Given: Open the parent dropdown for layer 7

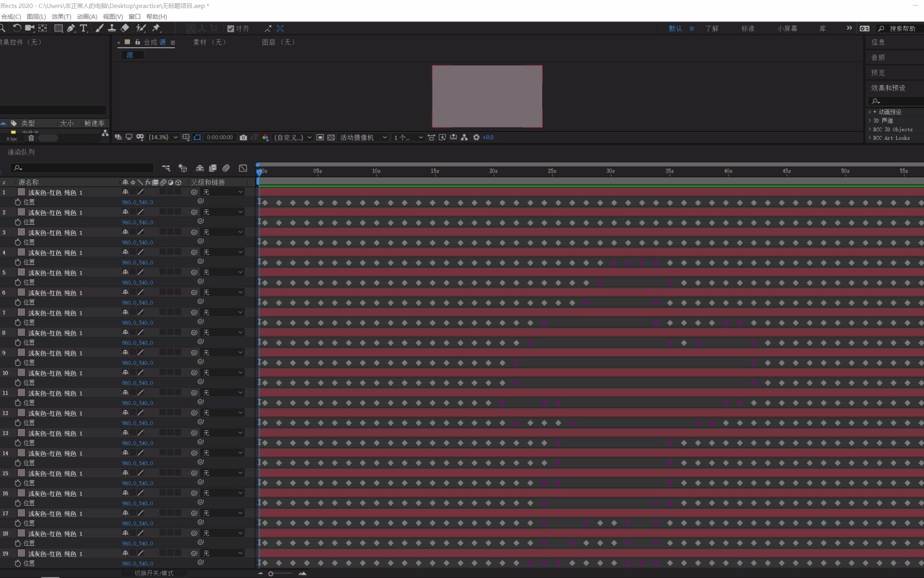Looking at the screenshot, I should tap(223, 313).
